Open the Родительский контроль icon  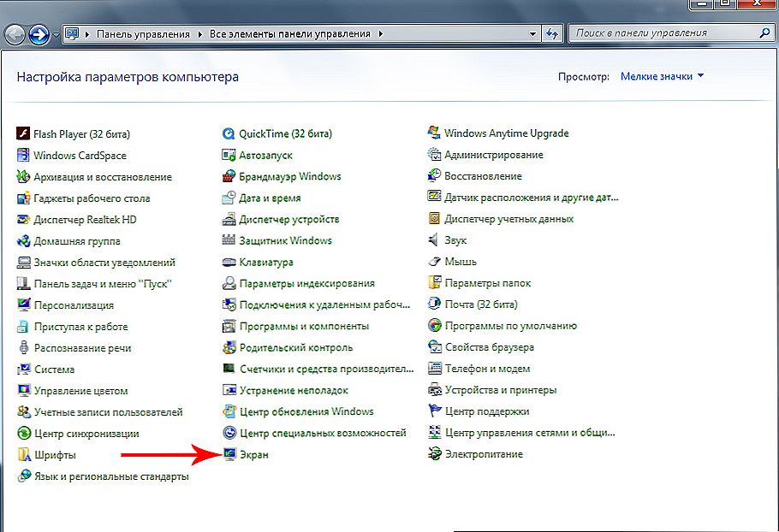coord(229,348)
